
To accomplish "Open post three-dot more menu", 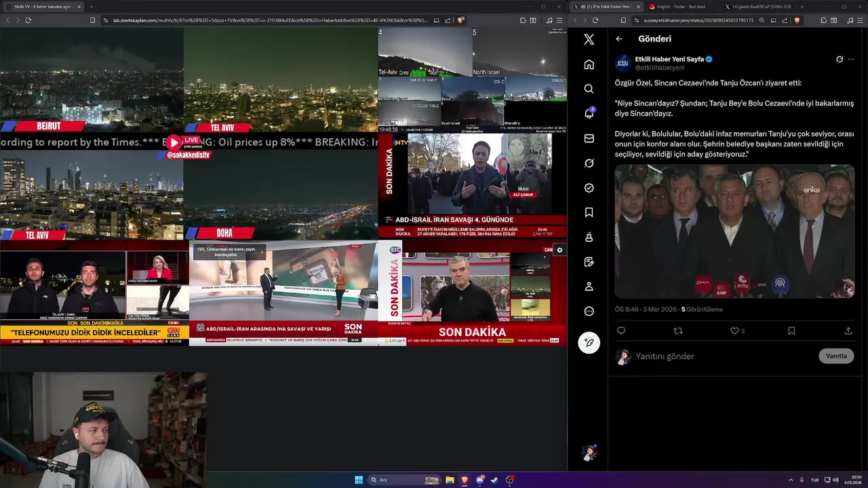I will [x=851, y=60].
